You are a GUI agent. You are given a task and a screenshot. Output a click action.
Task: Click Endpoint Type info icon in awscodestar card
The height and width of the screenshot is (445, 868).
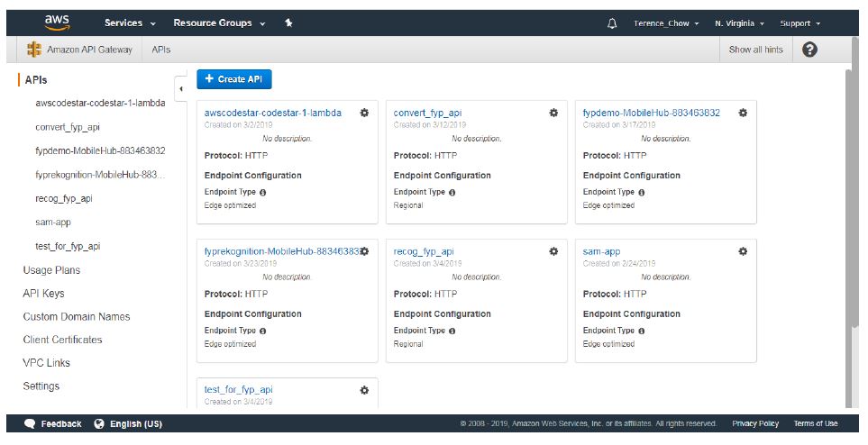click(x=262, y=193)
